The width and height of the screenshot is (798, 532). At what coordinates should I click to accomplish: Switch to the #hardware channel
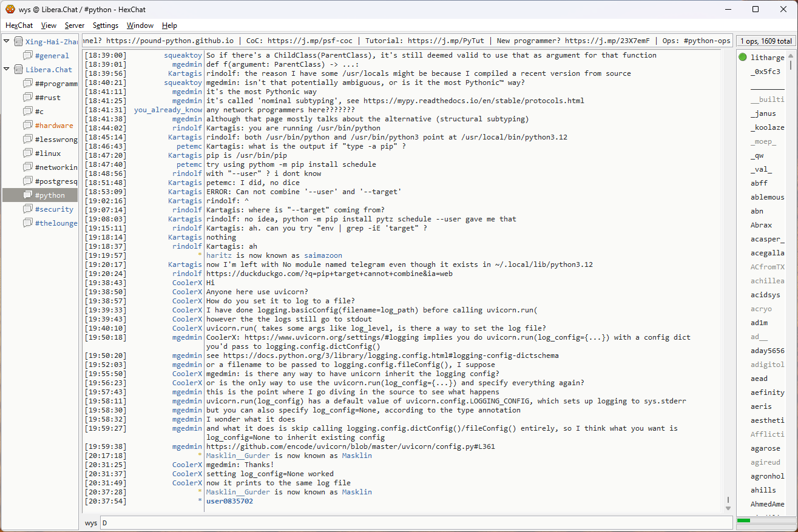click(54, 126)
